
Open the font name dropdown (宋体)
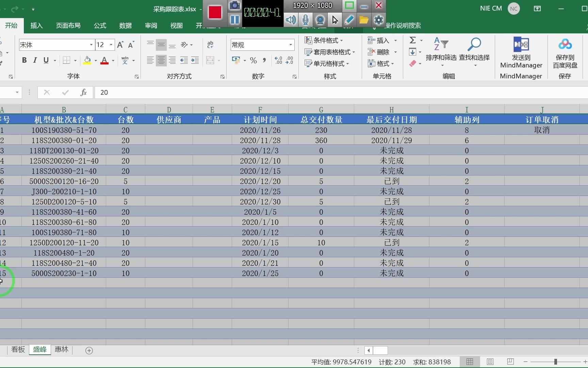coord(91,45)
